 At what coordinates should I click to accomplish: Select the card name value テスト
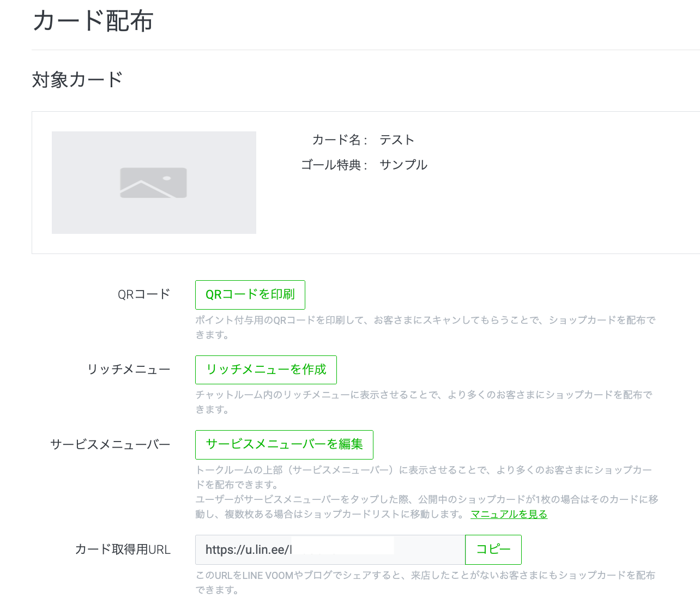pos(397,140)
